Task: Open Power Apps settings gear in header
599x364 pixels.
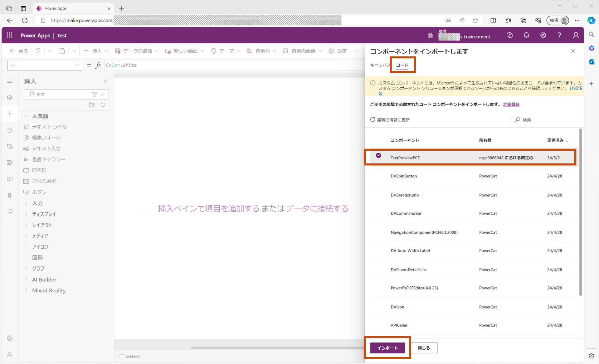Action: (543, 35)
